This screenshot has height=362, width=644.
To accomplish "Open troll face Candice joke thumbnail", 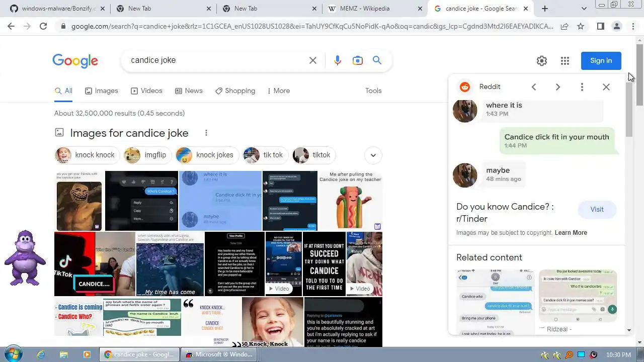I will pos(79,201).
